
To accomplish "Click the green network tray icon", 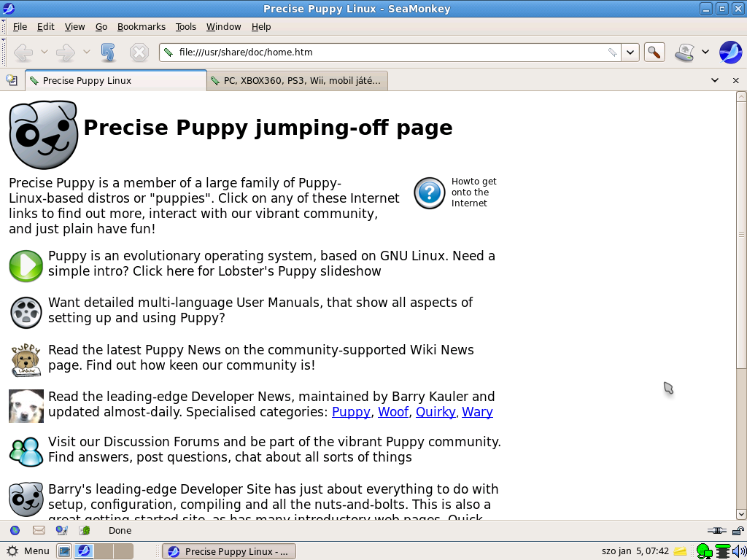I will (704, 551).
